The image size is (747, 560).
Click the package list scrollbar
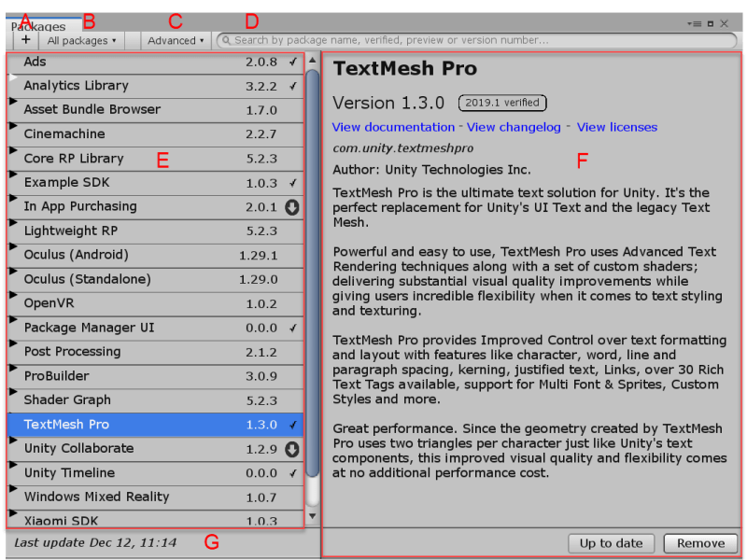pos(312,280)
